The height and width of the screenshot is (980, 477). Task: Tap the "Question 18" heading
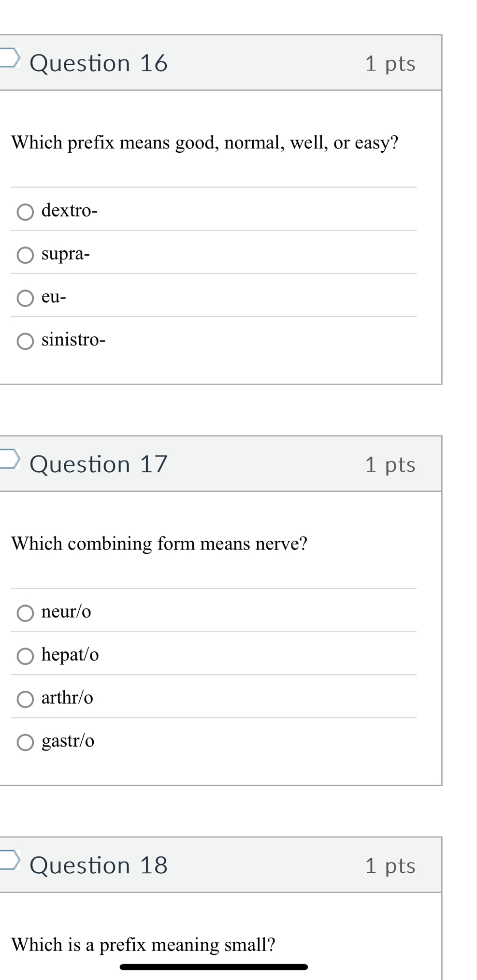99,865
